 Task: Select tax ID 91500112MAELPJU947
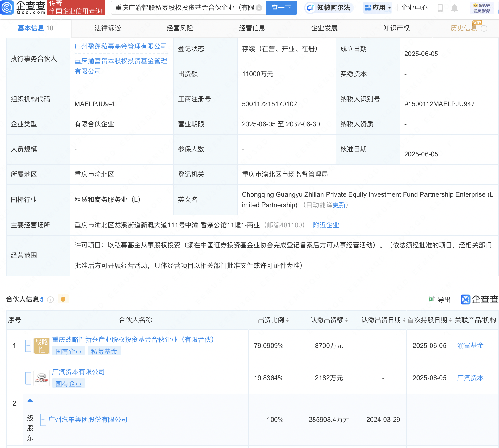pyautogui.click(x=439, y=104)
